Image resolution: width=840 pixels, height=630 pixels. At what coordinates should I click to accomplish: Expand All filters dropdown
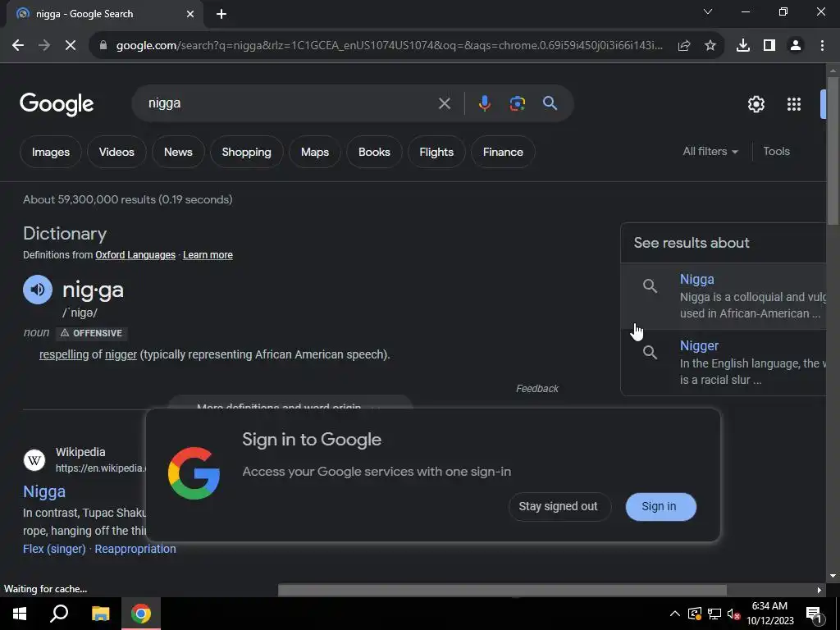click(710, 152)
